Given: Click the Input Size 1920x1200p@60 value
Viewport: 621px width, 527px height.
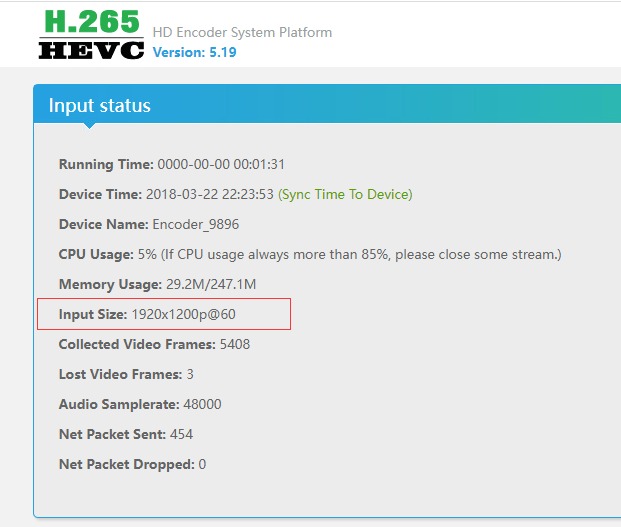Looking at the screenshot, I should [183, 314].
